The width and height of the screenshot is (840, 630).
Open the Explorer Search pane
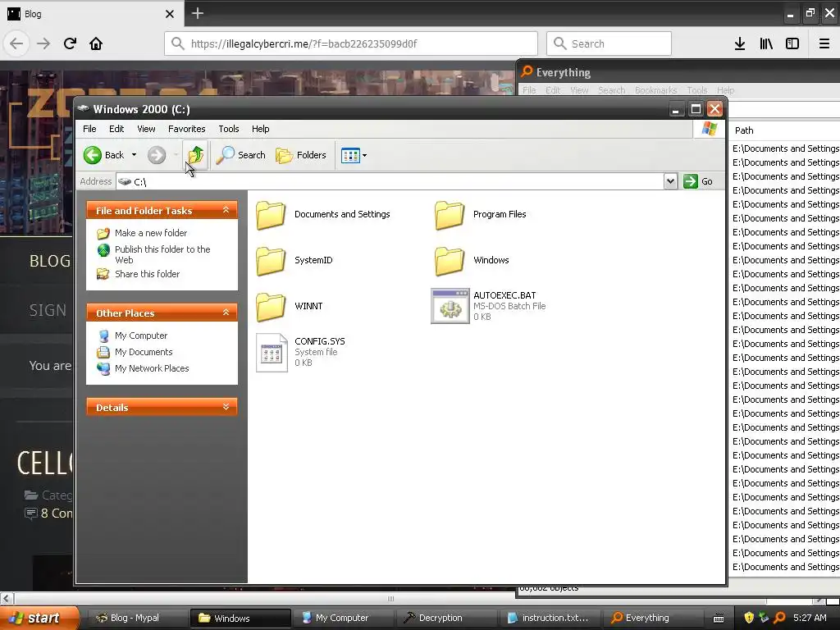pos(241,155)
